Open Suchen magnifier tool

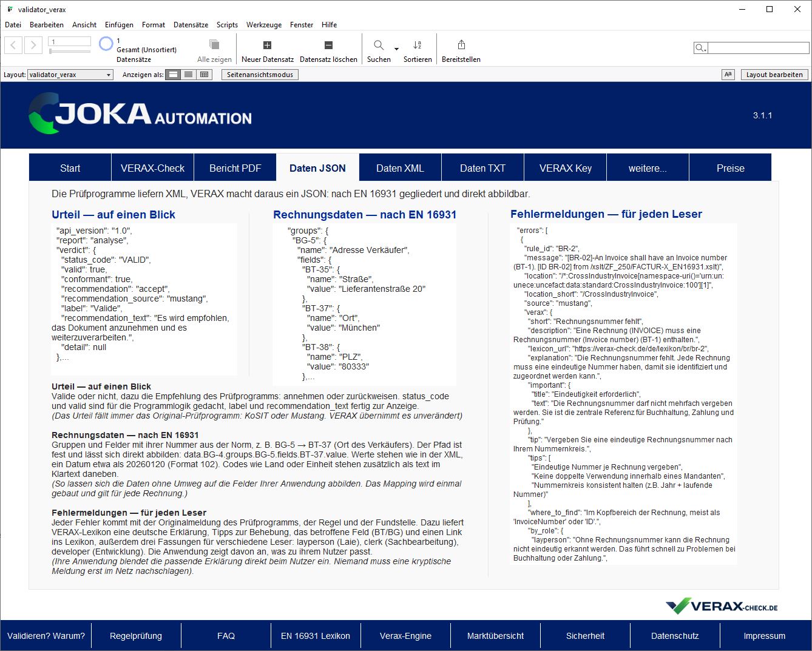tap(379, 45)
